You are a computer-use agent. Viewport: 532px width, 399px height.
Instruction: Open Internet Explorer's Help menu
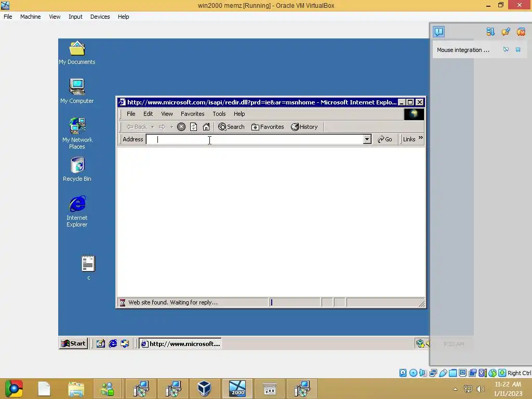[239, 114]
